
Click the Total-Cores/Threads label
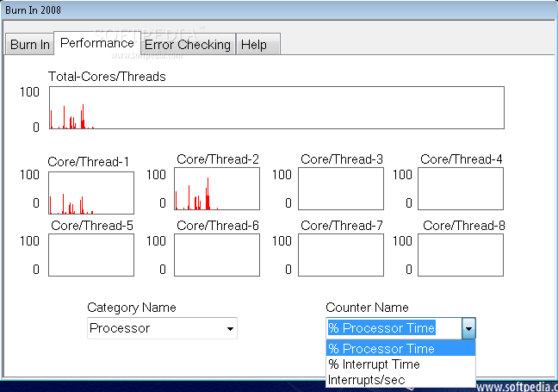point(107,77)
